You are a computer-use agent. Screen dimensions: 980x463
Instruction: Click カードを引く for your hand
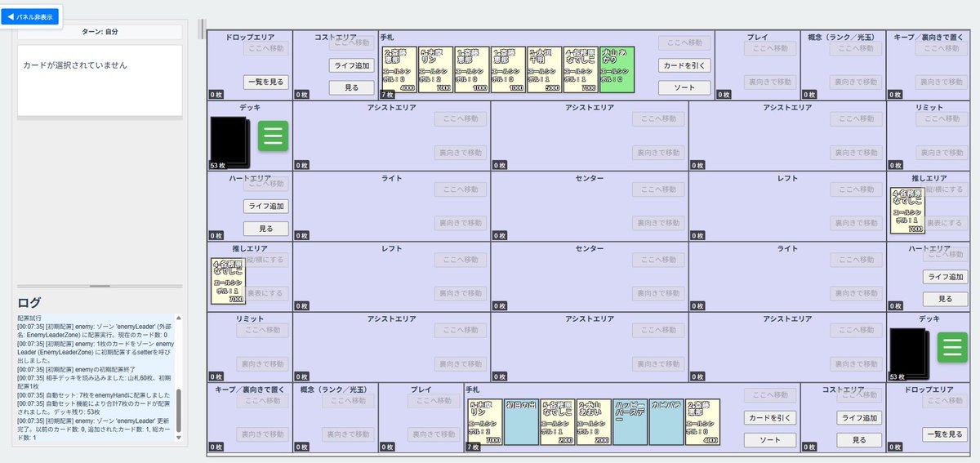click(770, 417)
